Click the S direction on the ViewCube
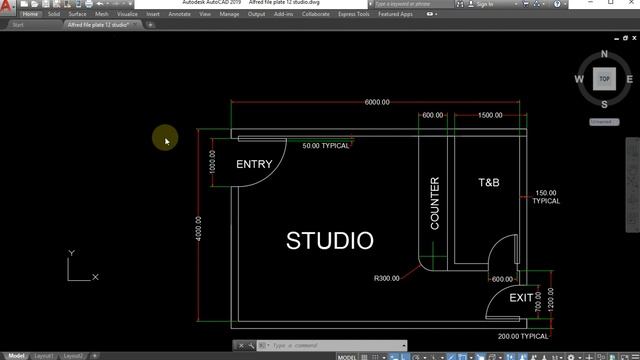Viewport: 640px width, 360px height. 604,104
